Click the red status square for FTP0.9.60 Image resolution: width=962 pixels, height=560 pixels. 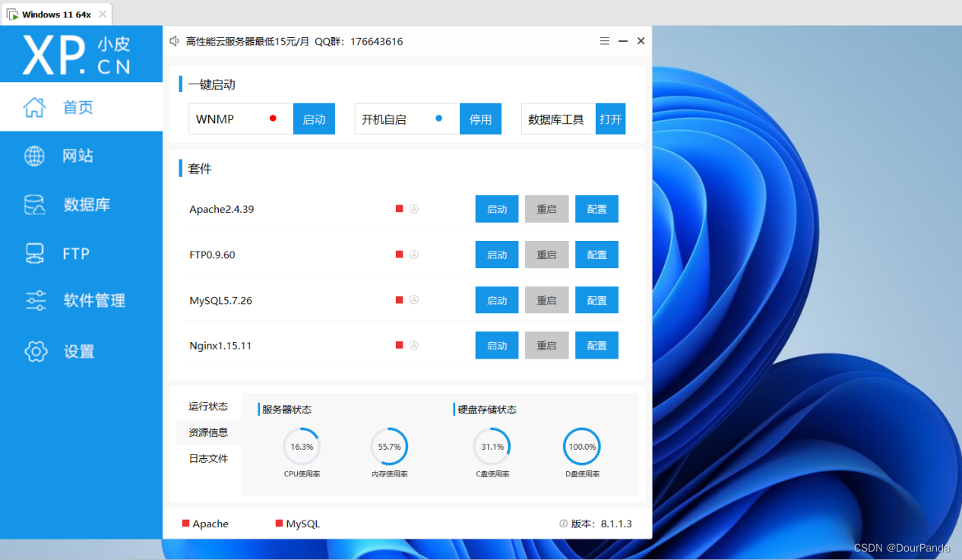click(x=399, y=255)
